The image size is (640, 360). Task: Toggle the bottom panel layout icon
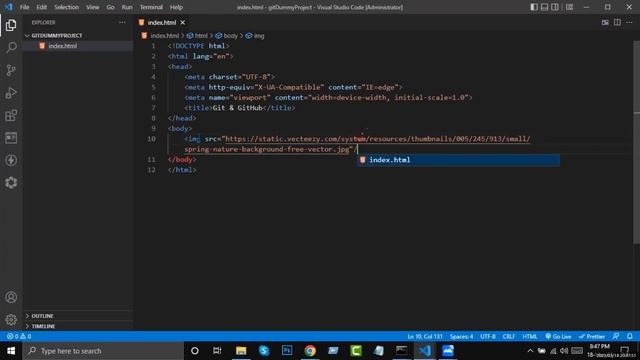coord(544,7)
